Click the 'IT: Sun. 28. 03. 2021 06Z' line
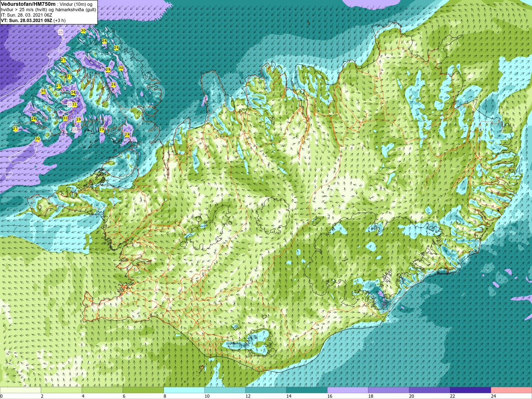The height and width of the screenshot is (399, 532). pyautogui.click(x=26, y=15)
